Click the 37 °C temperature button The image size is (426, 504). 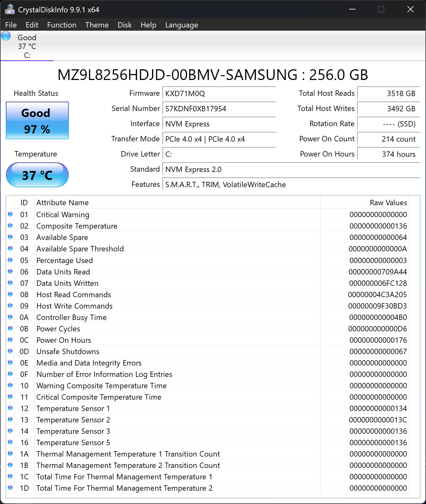[x=37, y=175]
